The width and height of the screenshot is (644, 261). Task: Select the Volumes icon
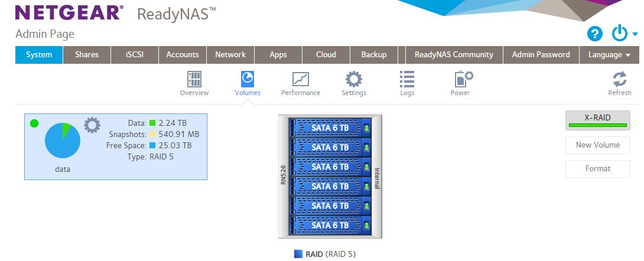point(247,83)
